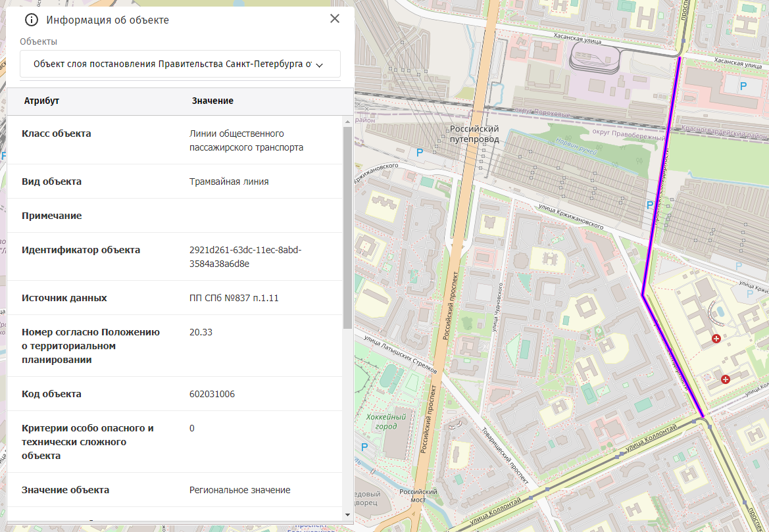Click the Код объекта value 602031006
This screenshot has height=532, width=769.
pyautogui.click(x=212, y=394)
